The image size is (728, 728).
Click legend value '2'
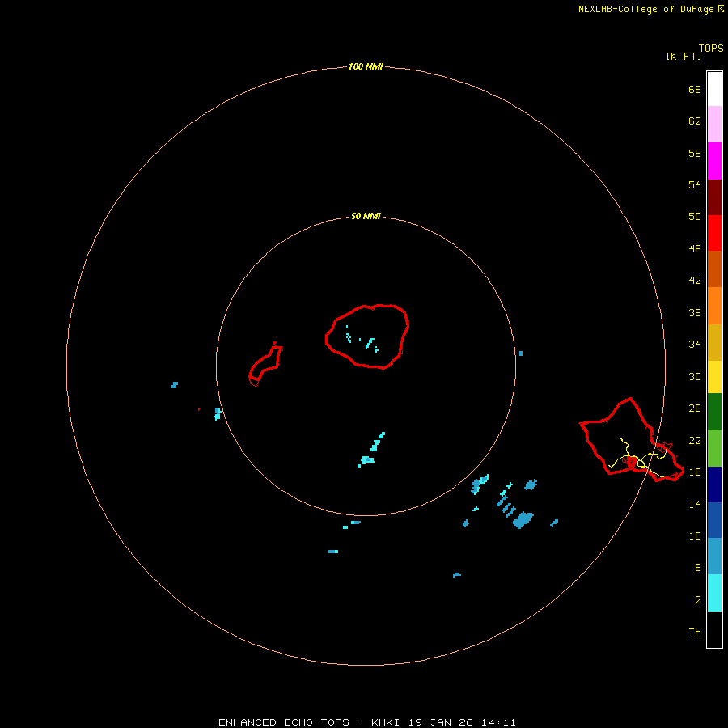tap(697, 599)
